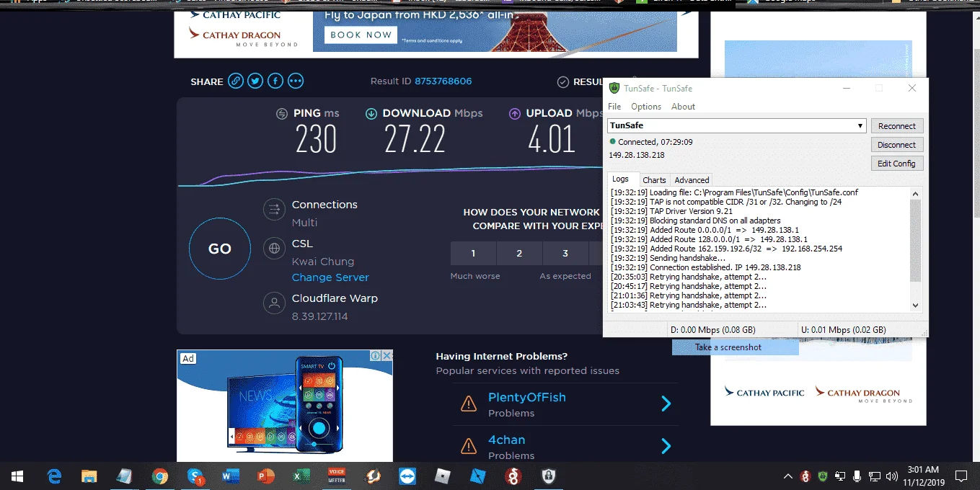Switch to the Charts tab
The height and width of the screenshot is (490, 980).
click(x=655, y=180)
